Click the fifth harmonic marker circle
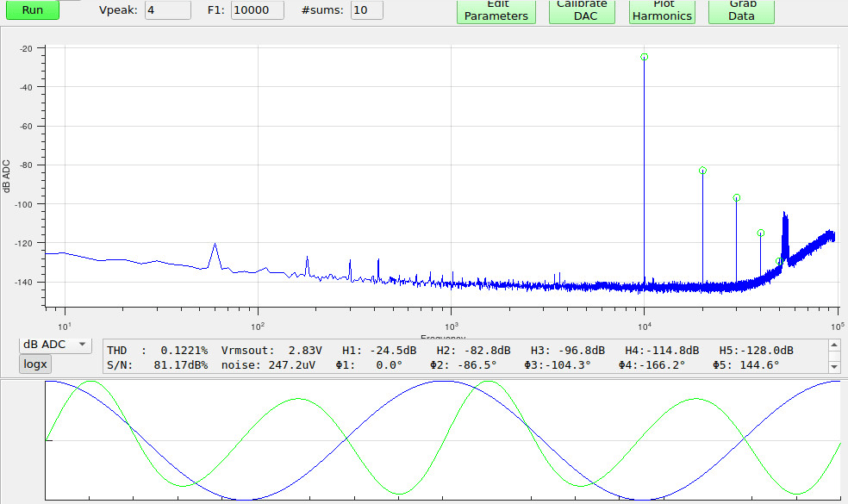The height and width of the screenshot is (504, 848). tap(779, 261)
